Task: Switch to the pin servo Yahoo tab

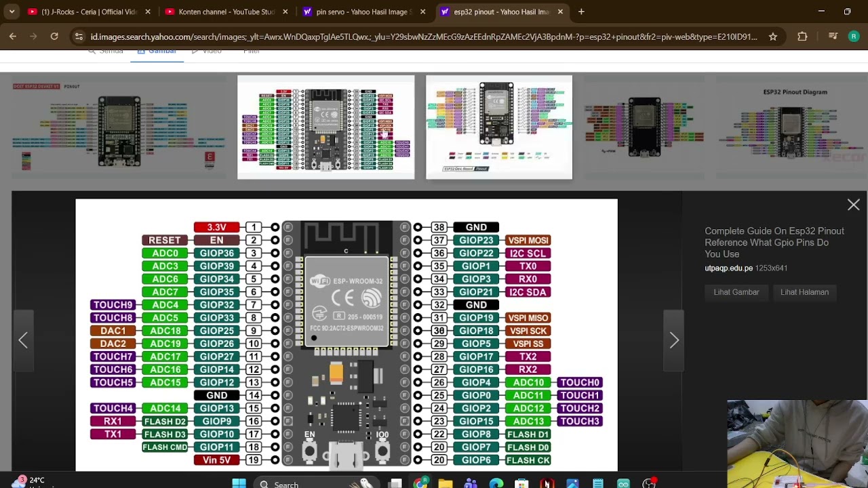Action: click(x=363, y=12)
